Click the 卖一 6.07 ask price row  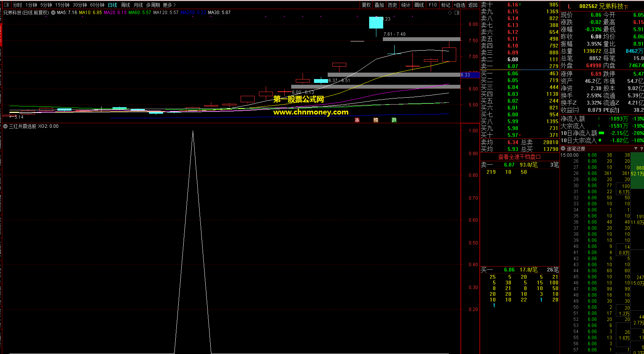(519, 66)
